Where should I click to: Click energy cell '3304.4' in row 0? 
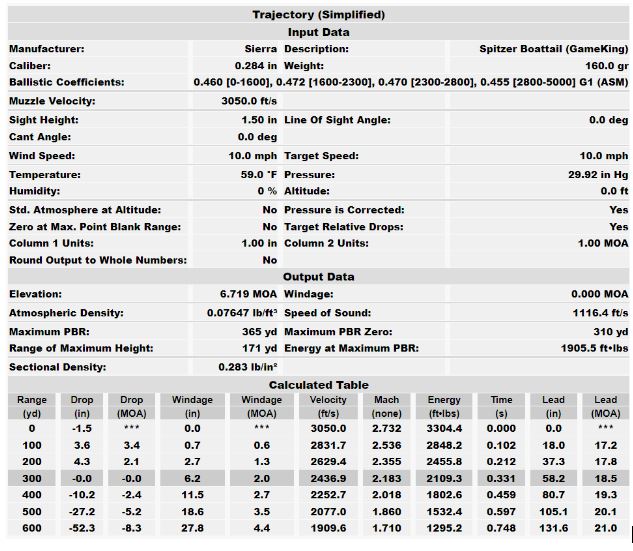pyautogui.click(x=444, y=429)
